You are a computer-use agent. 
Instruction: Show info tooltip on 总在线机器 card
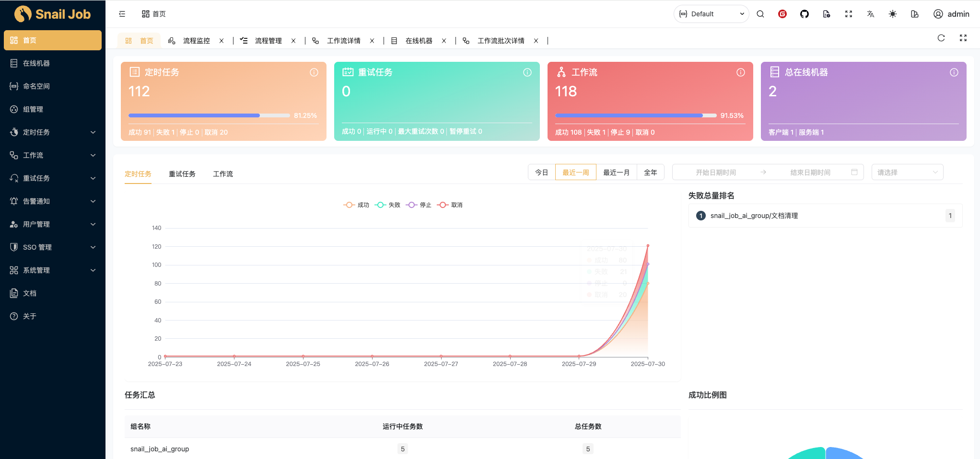954,72
